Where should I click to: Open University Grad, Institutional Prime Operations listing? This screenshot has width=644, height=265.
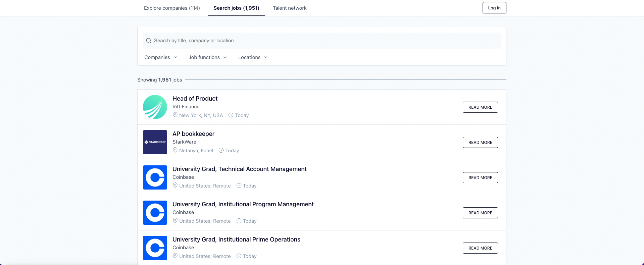[236, 240]
